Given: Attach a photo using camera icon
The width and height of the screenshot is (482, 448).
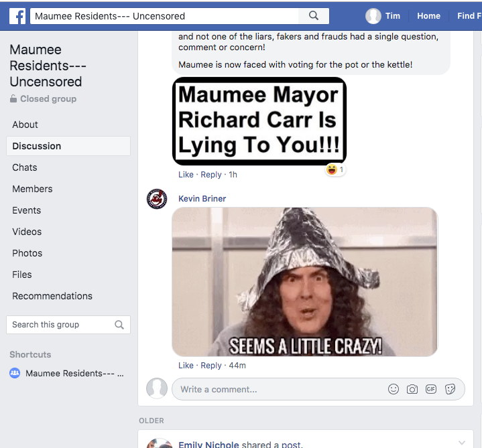Looking at the screenshot, I should point(412,389).
